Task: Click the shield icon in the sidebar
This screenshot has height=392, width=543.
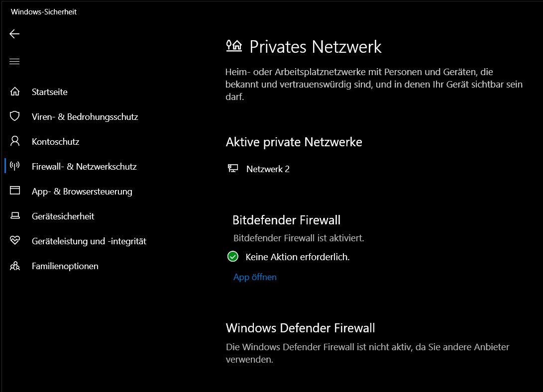Action: pyautogui.click(x=15, y=116)
